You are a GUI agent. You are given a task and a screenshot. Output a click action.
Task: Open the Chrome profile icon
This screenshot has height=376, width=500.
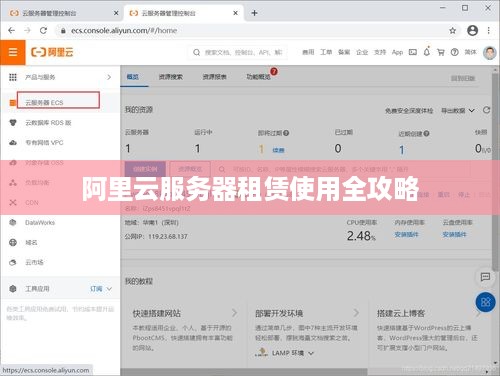(472, 30)
